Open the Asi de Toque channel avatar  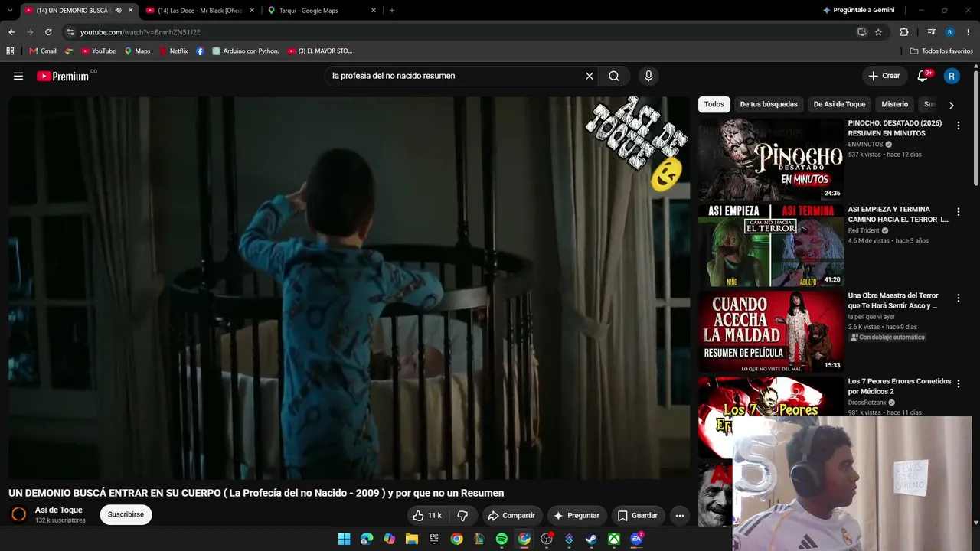pyautogui.click(x=19, y=514)
